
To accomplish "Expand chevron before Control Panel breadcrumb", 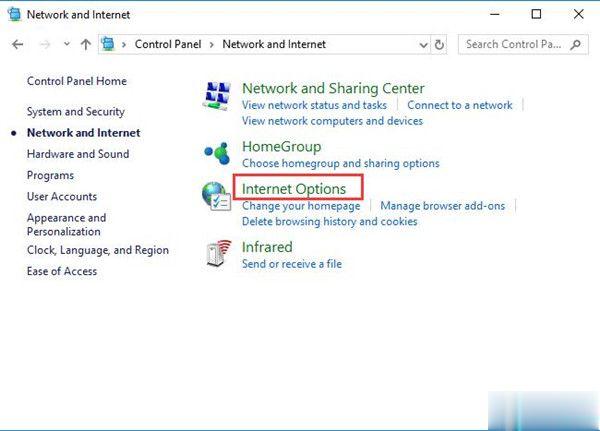I will click(124, 45).
